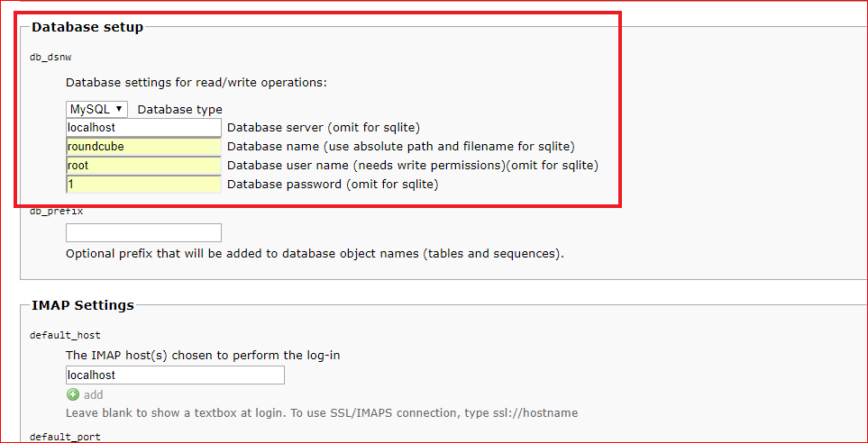Click the default_host setting name

pos(65,335)
